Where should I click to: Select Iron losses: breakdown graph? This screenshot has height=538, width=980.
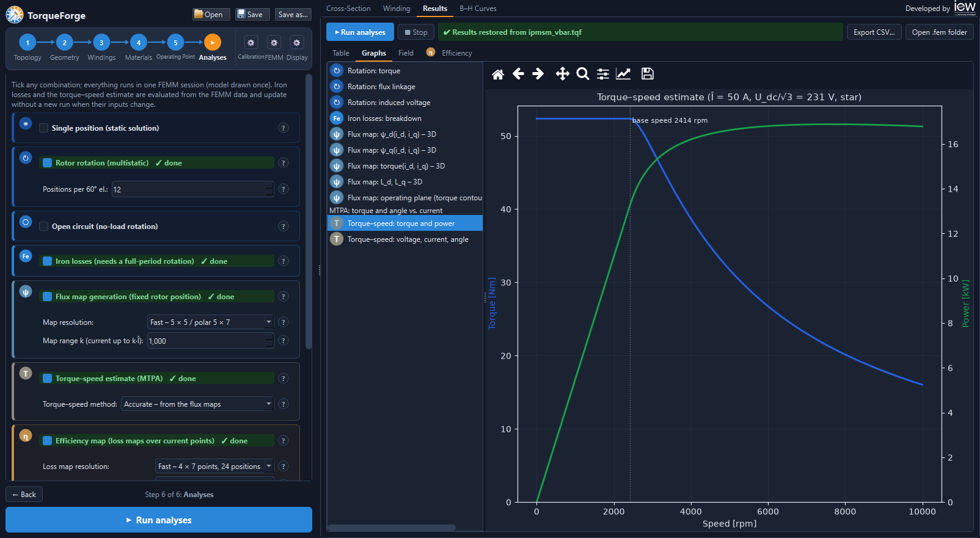pyautogui.click(x=405, y=118)
